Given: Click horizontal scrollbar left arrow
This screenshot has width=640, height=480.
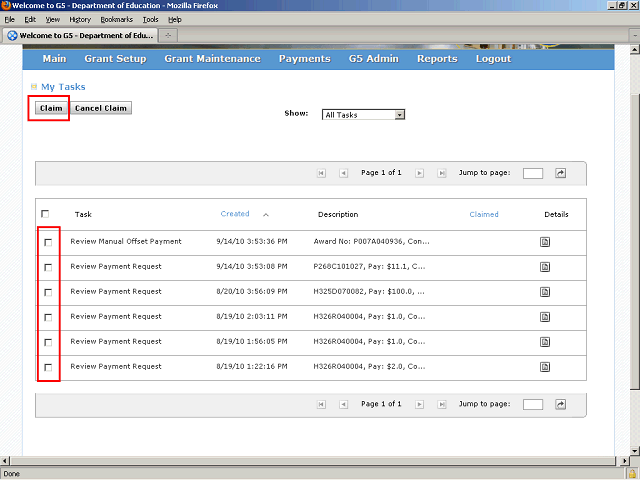Looking at the screenshot, I should point(4,461).
